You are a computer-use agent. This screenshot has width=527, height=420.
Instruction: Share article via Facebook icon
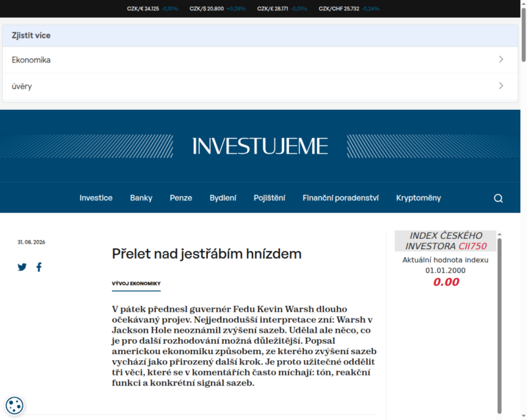click(x=39, y=267)
